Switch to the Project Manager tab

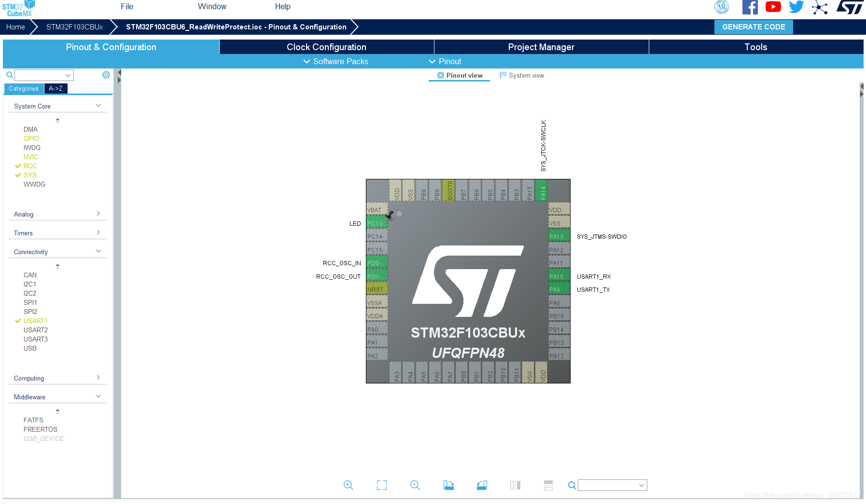pos(541,47)
